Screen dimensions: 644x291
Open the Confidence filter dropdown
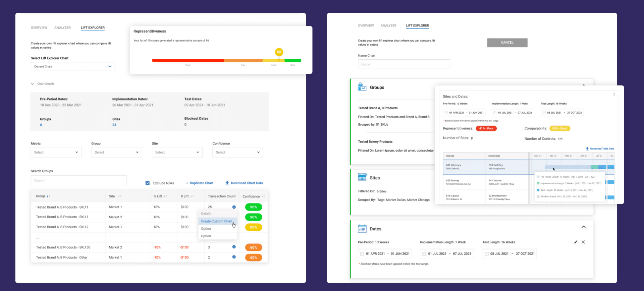[x=237, y=152]
